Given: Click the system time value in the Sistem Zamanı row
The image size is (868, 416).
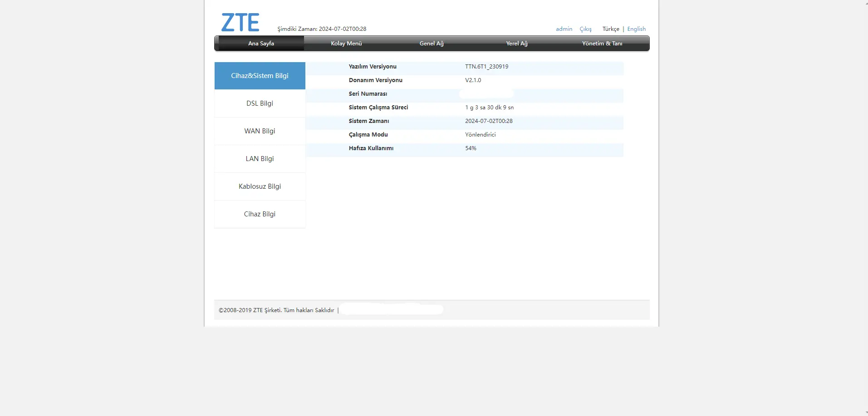Looking at the screenshot, I should tap(489, 121).
